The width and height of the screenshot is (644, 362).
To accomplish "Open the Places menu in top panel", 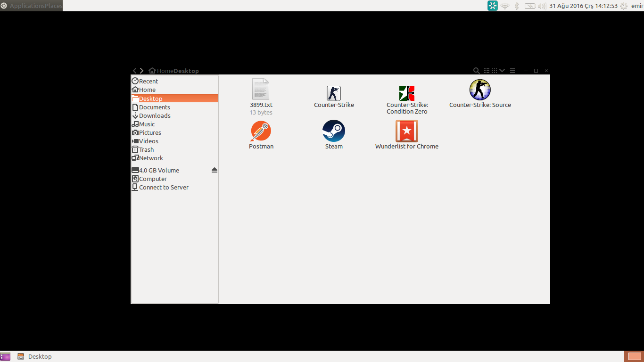I will point(53,6).
